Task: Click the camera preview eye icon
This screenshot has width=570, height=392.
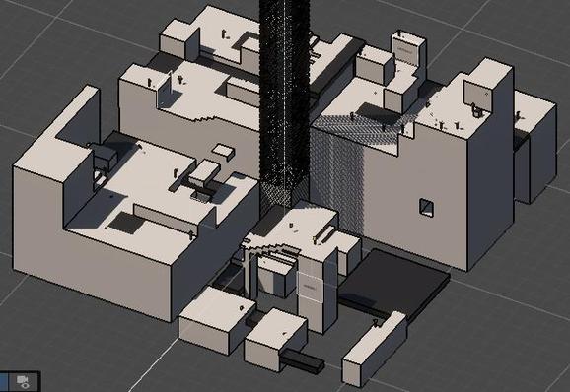Action: (x=24, y=381)
